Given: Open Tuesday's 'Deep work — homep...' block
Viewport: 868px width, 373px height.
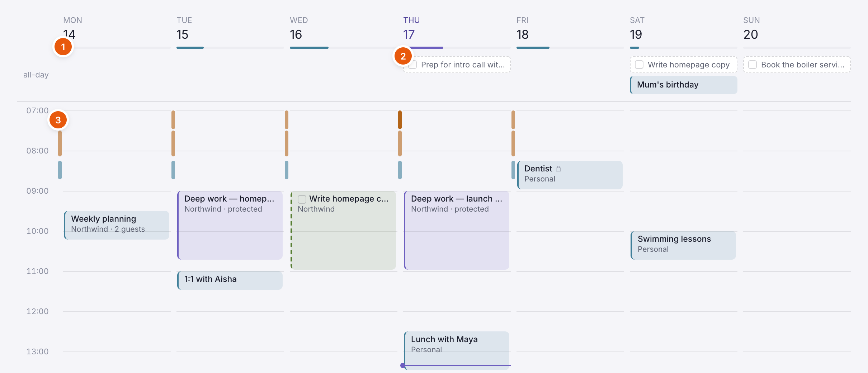Looking at the screenshot, I should (230, 225).
